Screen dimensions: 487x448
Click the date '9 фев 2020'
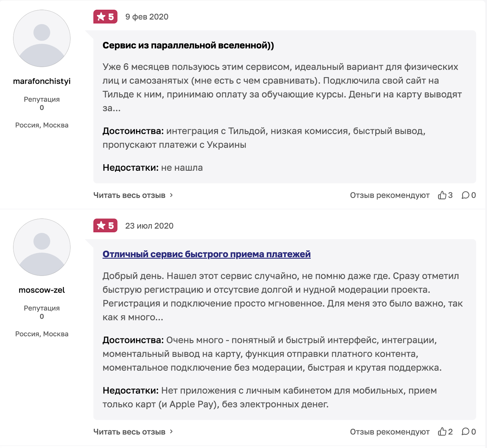pos(147,17)
